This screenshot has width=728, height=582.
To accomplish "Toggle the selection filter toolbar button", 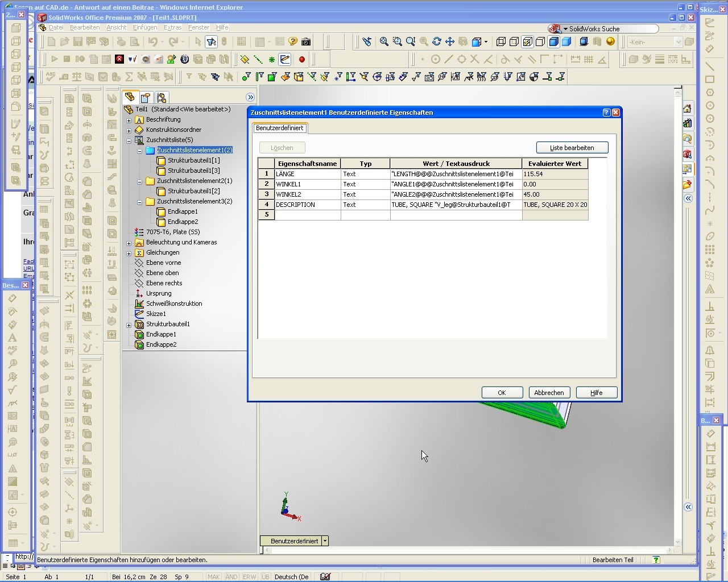I will [x=211, y=41].
